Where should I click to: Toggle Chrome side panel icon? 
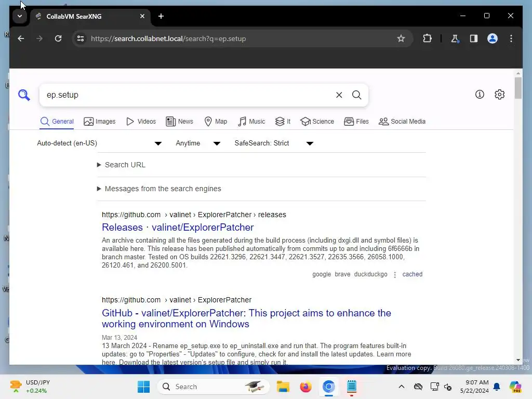point(474,38)
